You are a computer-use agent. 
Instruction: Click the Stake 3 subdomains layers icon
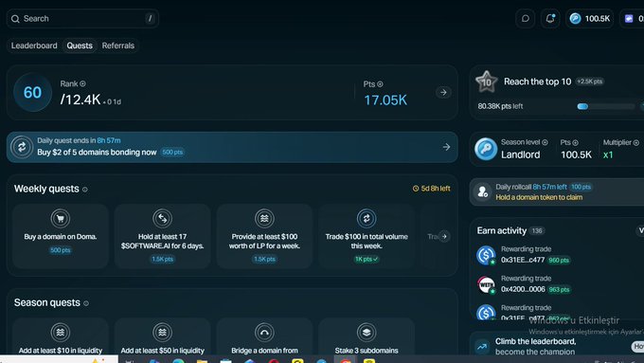point(367,332)
